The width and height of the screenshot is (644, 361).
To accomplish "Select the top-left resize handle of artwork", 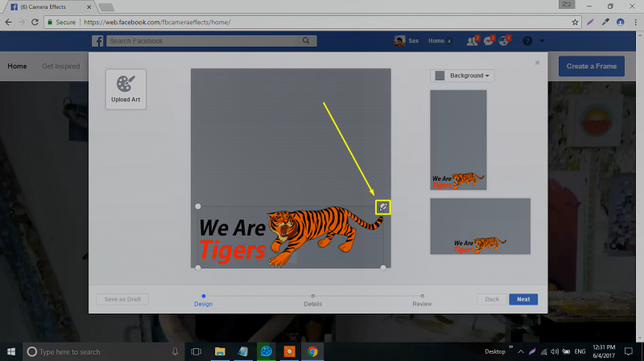I will (198, 206).
